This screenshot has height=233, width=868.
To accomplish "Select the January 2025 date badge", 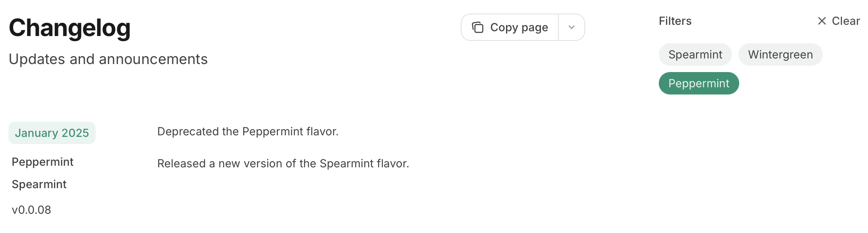I will (52, 133).
